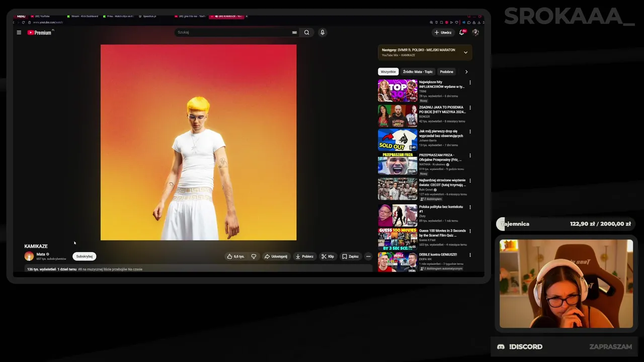Open the Johann Banta channel name
The height and width of the screenshot is (362, 644).
[428, 141]
